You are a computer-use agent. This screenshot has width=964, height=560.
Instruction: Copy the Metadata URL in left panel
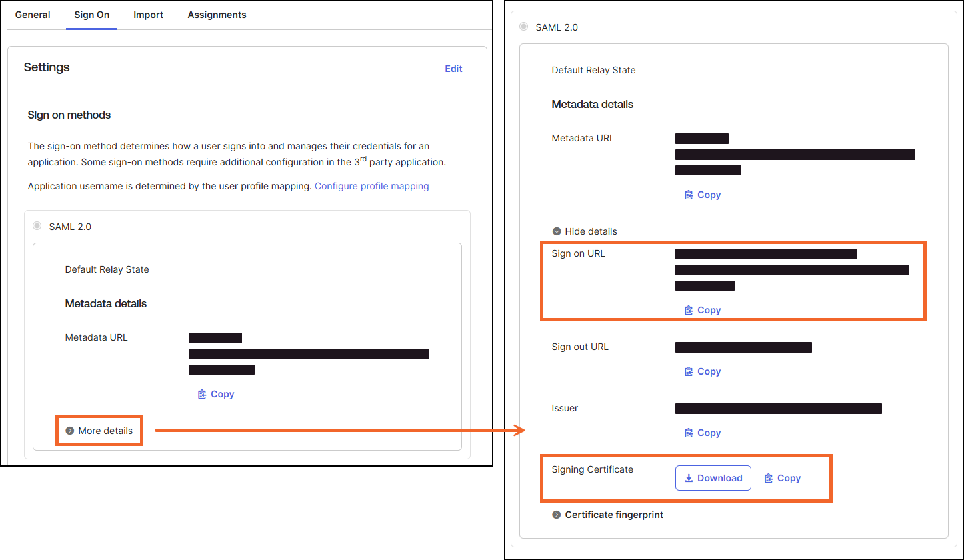tap(216, 394)
